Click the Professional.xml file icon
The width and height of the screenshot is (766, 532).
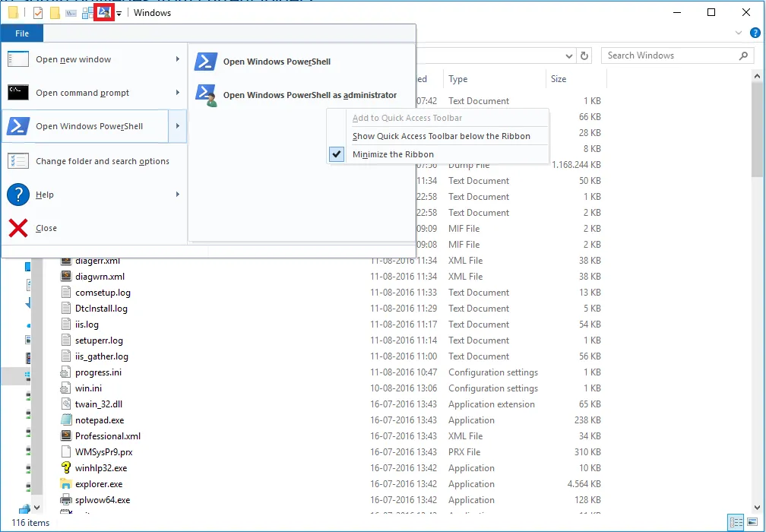point(66,435)
